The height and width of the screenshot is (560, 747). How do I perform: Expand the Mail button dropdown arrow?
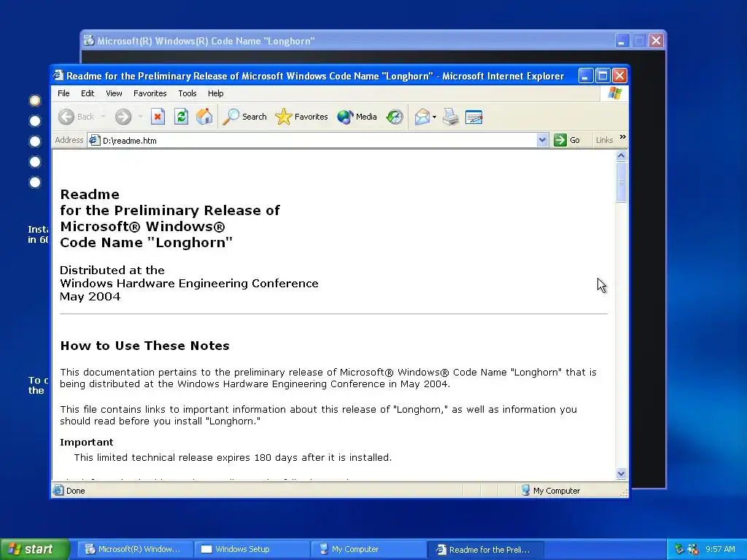[x=435, y=117]
